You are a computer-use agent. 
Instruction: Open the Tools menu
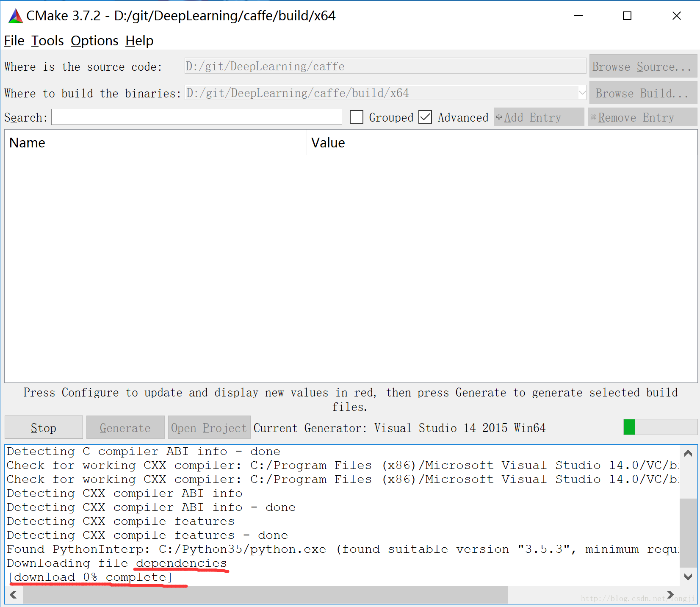click(x=47, y=41)
